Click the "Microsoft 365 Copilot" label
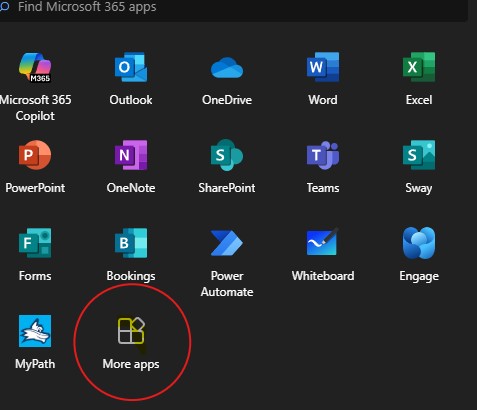This screenshot has height=410, width=477. (x=35, y=108)
